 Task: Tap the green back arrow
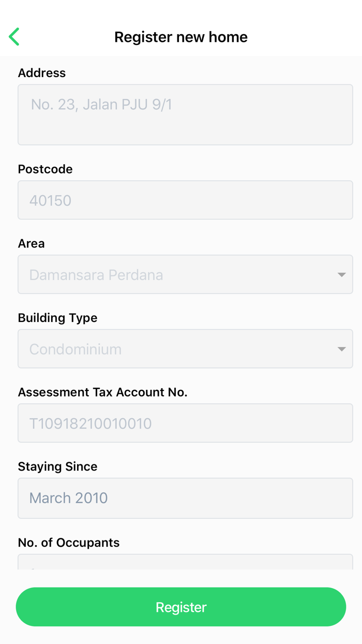coord(14,37)
